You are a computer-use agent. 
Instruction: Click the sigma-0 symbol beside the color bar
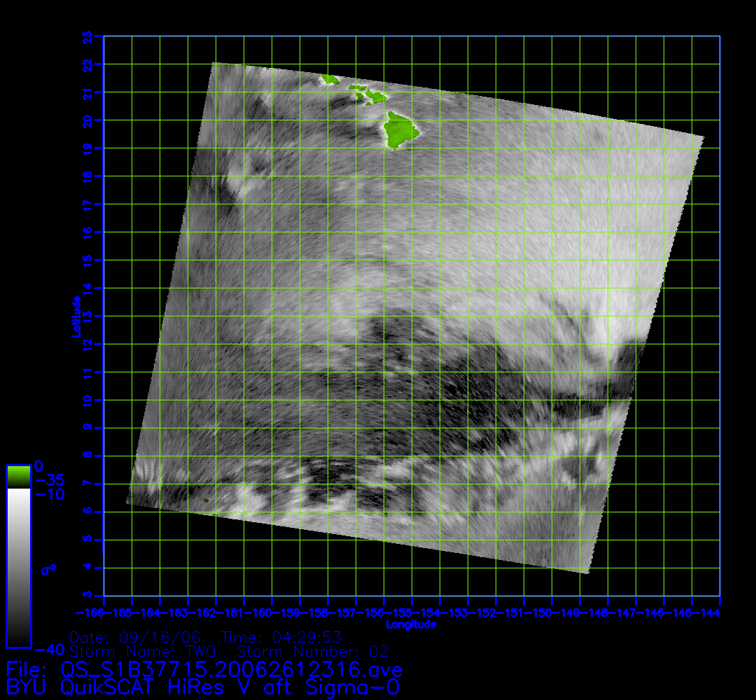(48, 570)
